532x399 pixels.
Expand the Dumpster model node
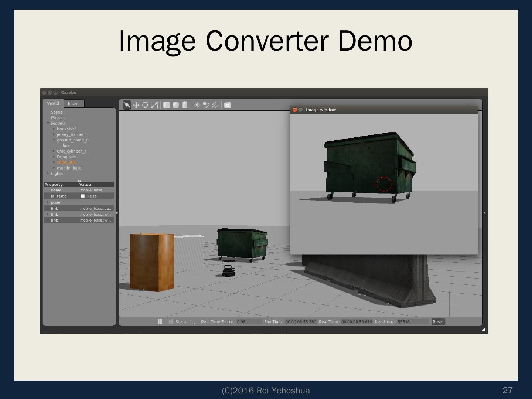point(54,157)
